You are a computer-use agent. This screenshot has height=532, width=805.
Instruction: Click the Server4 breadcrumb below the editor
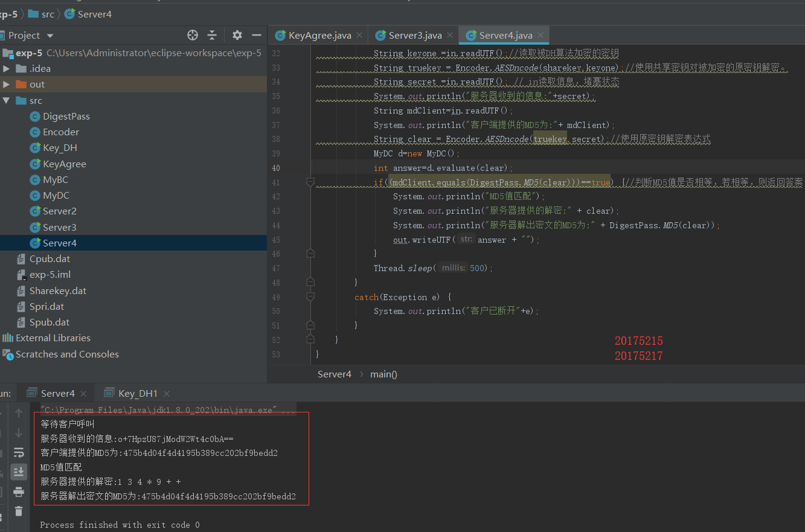click(335, 374)
